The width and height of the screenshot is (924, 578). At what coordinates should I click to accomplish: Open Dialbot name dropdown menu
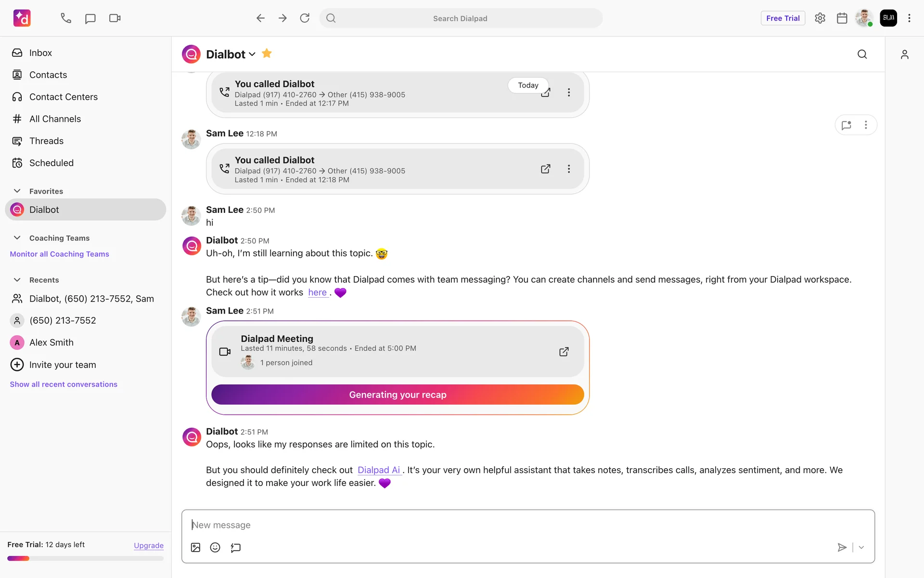click(252, 54)
